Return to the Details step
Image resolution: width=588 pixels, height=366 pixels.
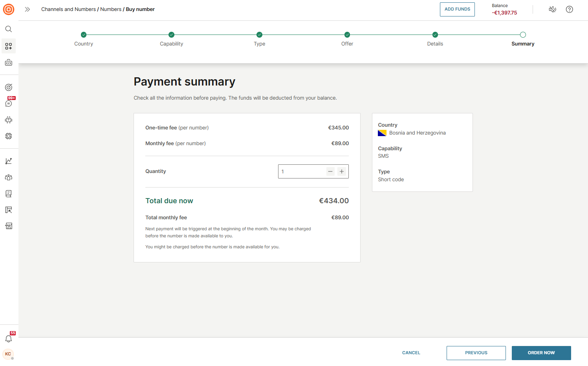(x=435, y=35)
